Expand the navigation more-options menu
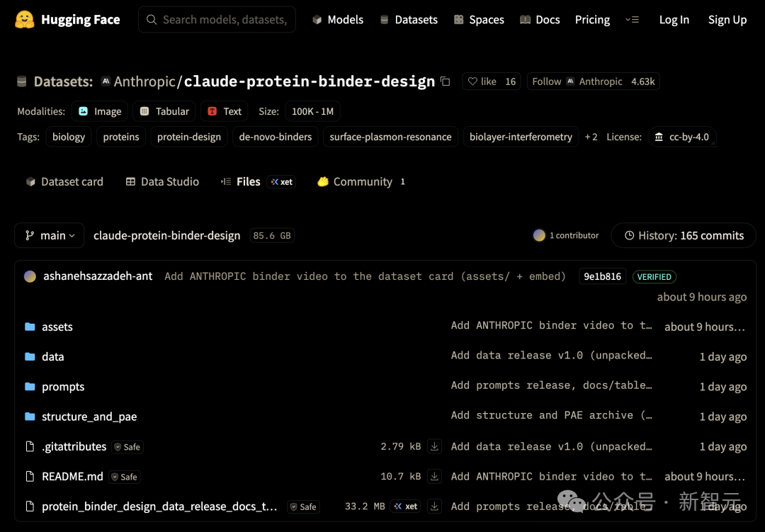This screenshot has height=532, width=765. point(633,20)
